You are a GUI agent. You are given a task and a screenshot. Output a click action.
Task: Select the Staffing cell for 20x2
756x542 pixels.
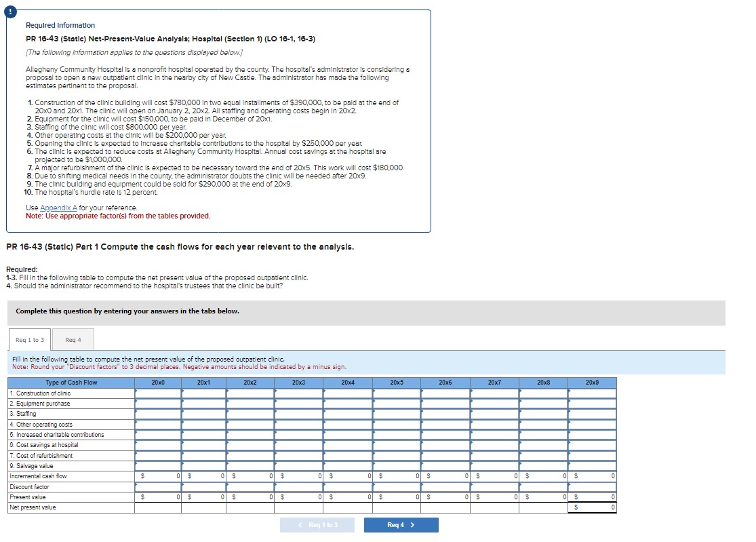point(250,413)
